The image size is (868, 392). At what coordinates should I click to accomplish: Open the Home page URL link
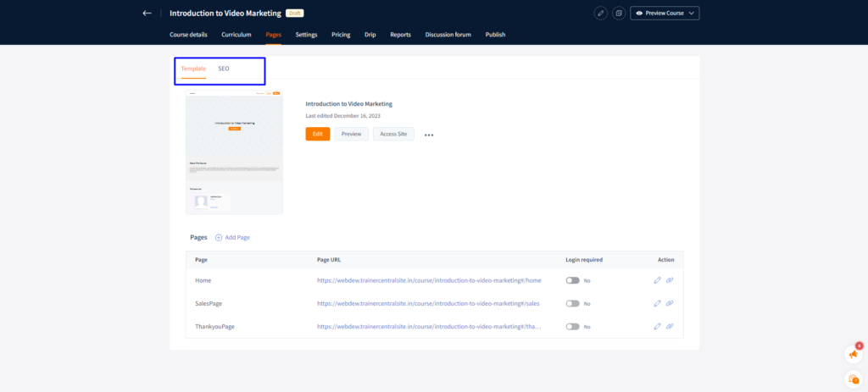point(429,280)
